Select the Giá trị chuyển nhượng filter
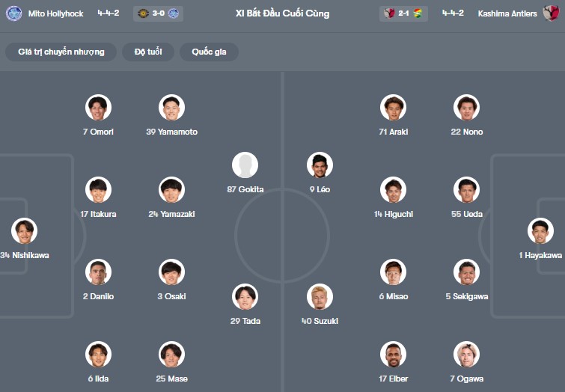This screenshot has width=565, height=392. 61,52
